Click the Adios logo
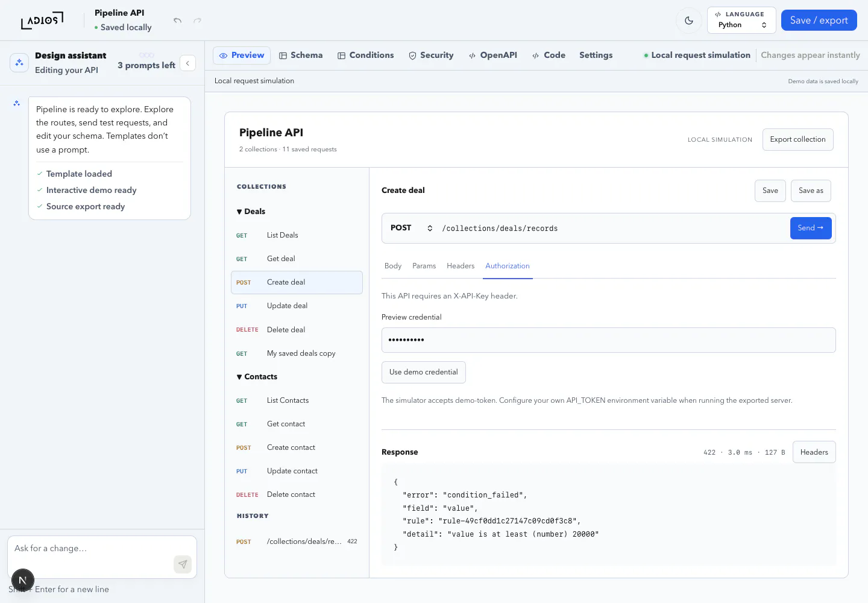Viewport: 868px width, 603px height. (42, 20)
